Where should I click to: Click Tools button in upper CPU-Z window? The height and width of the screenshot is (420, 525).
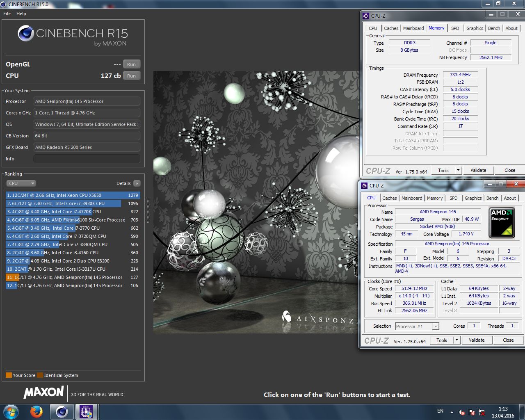coord(443,171)
